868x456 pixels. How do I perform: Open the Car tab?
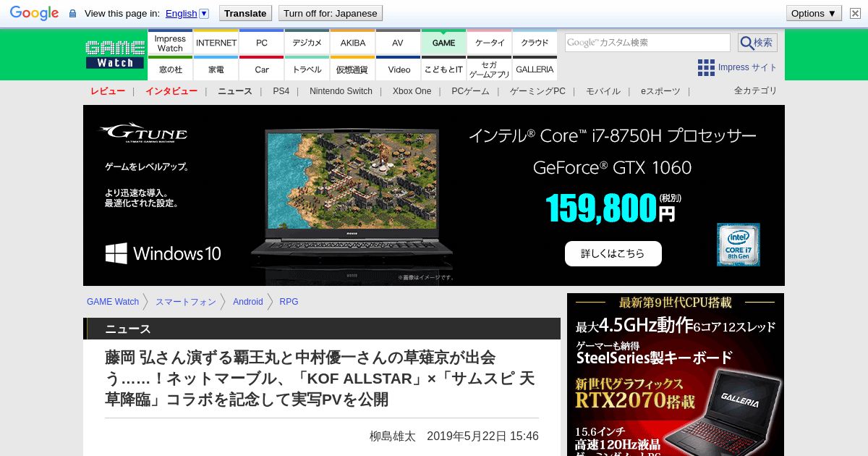pyautogui.click(x=262, y=69)
